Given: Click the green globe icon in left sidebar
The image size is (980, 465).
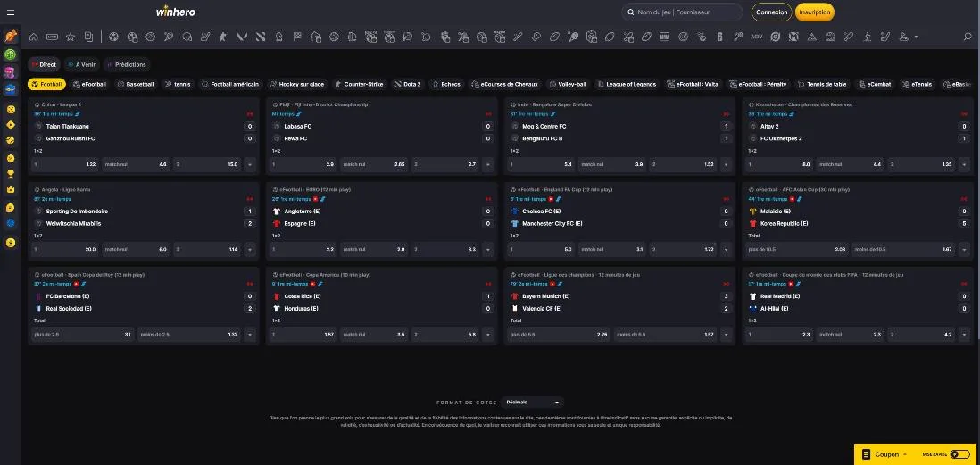Looking at the screenshot, I should point(11,54).
